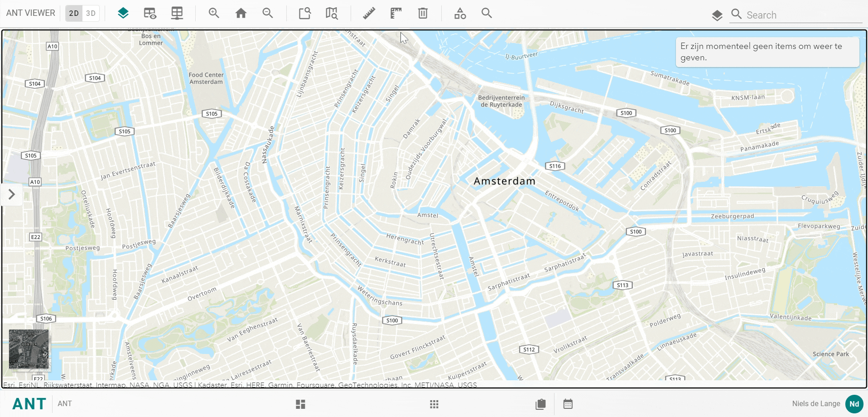Expand the left side panel chevron
The height and width of the screenshot is (417, 868).
(x=12, y=194)
